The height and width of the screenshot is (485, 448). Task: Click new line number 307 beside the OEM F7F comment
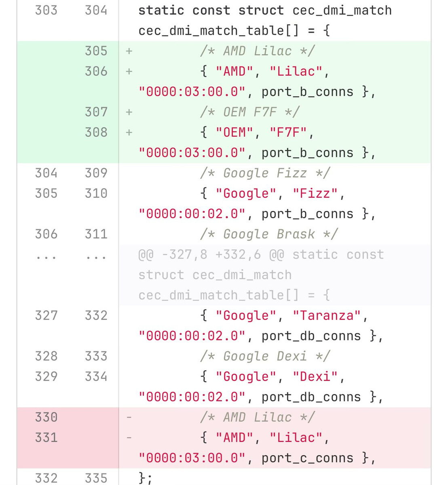[96, 112]
